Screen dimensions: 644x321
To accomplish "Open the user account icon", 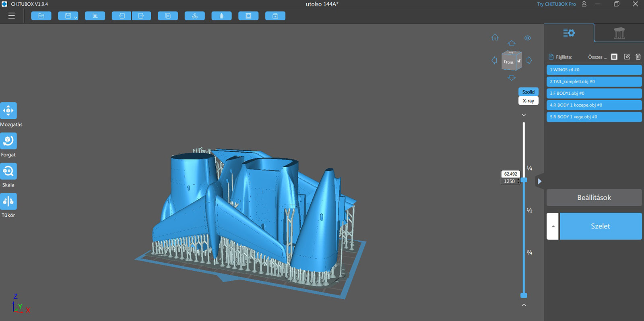I will [x=584, y=4].
